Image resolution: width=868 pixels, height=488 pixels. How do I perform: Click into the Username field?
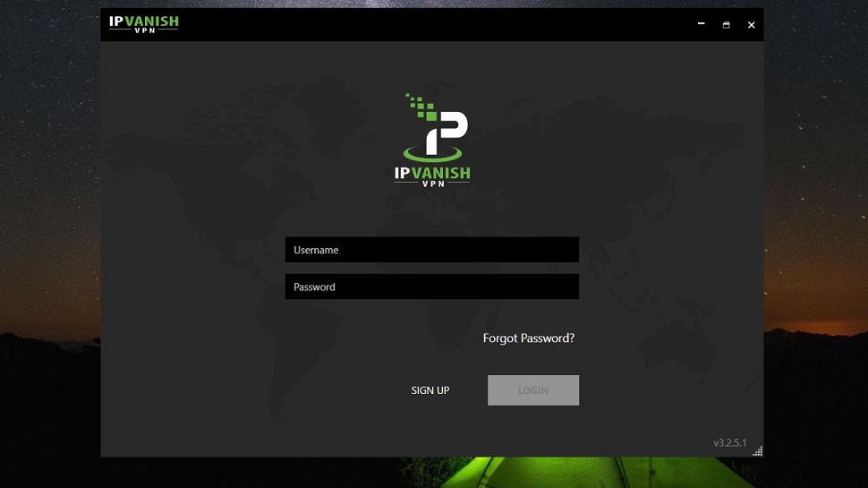click(x=432, y=250)
